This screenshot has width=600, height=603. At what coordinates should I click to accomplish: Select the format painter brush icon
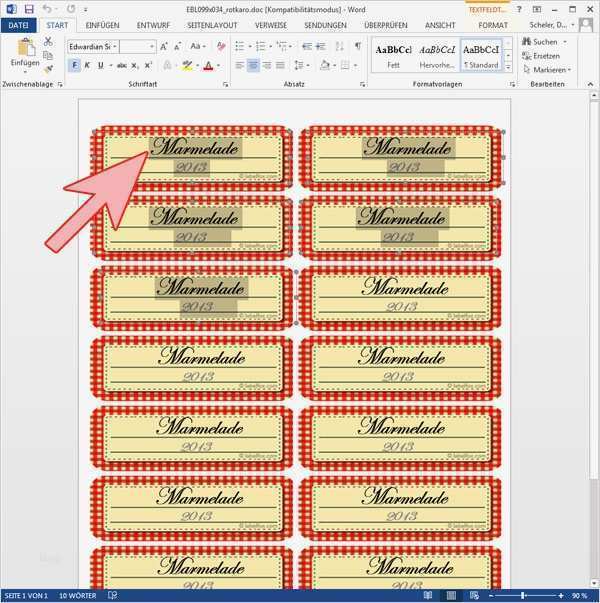click(48, 69)
